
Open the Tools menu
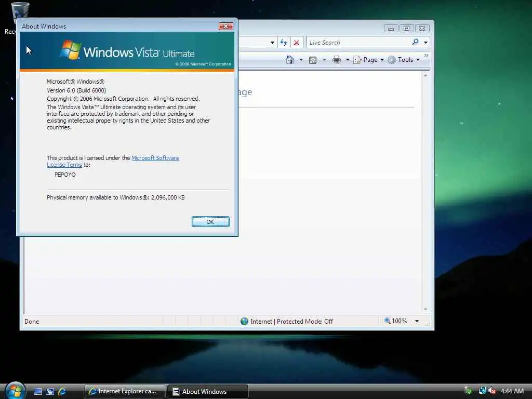click(x=404, y=60)
